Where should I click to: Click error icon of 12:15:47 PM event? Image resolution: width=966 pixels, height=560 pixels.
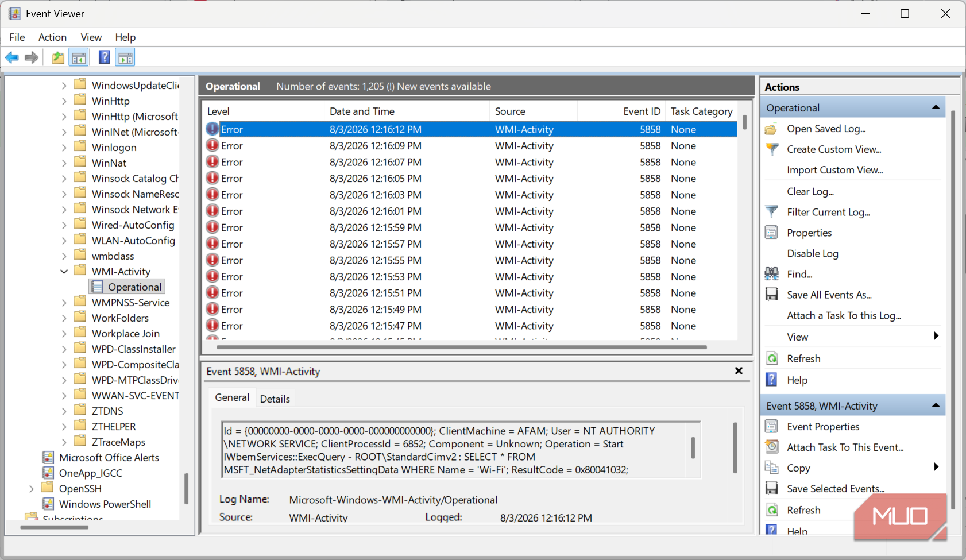[x=212, y=326]
